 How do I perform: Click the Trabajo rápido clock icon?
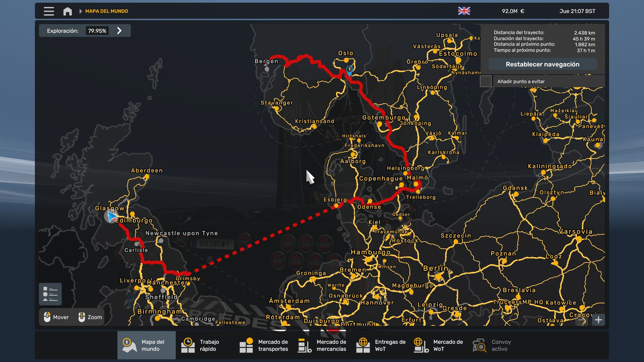click(x=188, y=345)
